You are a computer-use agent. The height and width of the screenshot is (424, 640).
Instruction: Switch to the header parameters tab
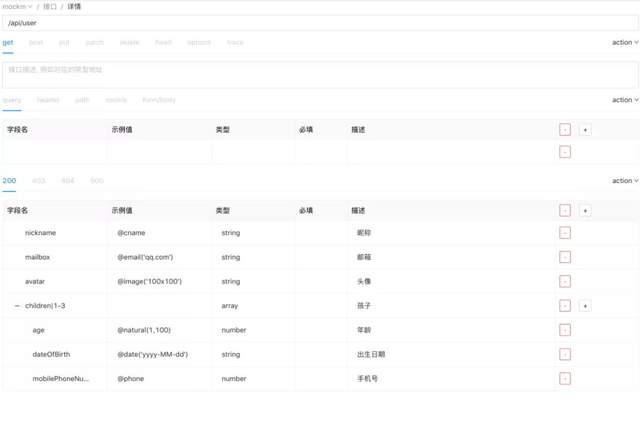point(48,100)
